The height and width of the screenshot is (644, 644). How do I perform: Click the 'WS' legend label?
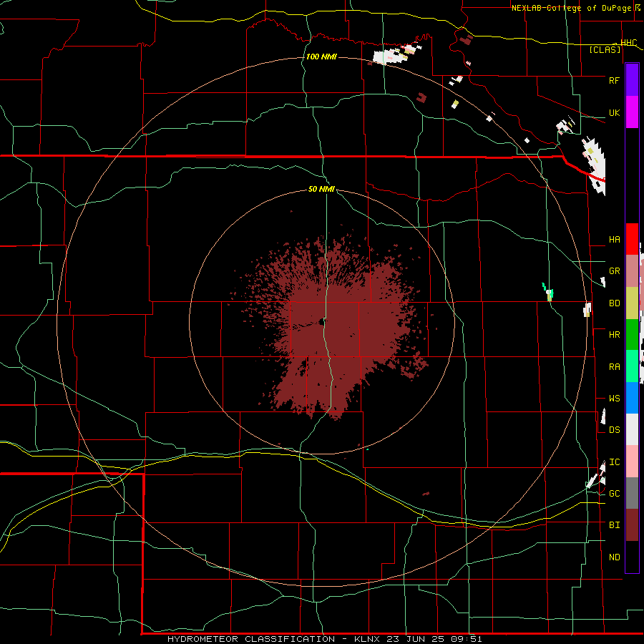614,399
